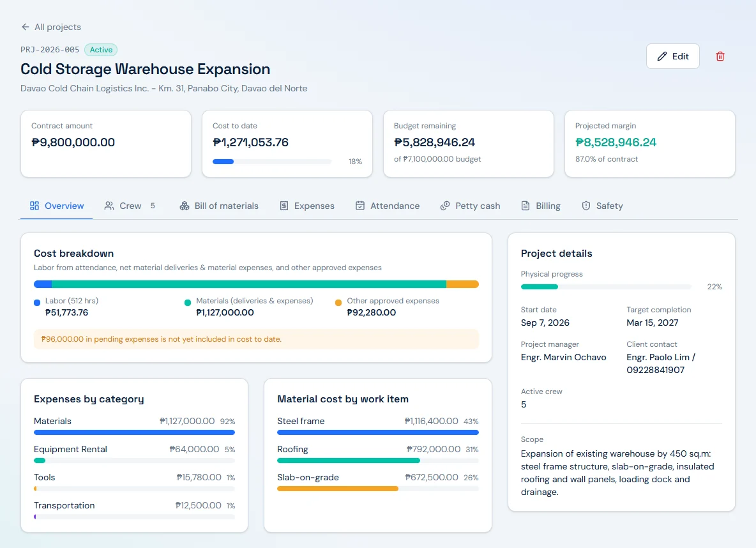Select the Attendance tab
The image size is (756, 548).
click(387, 206)
